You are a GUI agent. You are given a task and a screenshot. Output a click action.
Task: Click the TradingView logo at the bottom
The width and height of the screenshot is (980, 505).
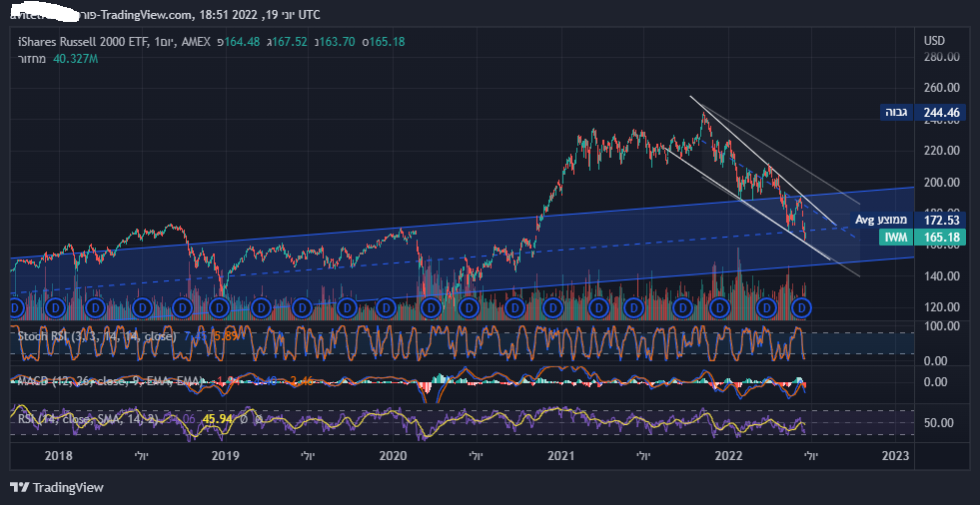57,487
